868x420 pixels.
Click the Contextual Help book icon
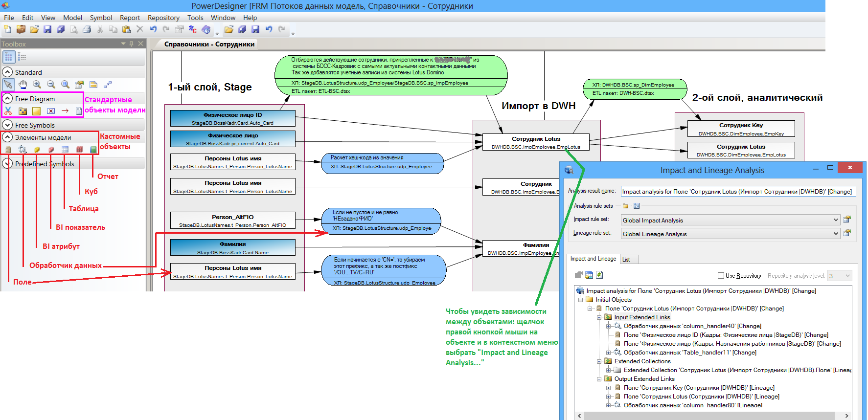click(x=206, y=30)
